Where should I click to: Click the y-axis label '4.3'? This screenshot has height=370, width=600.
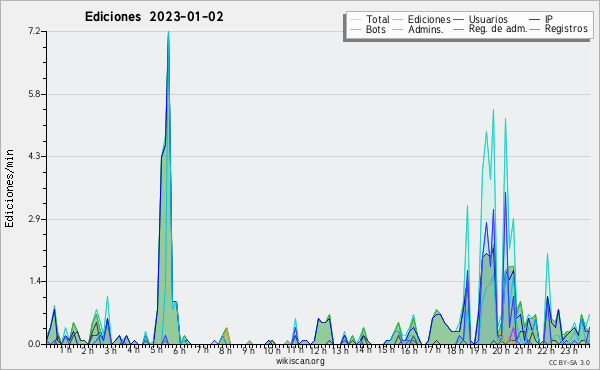pyautogui.click(x=34, y=156)
